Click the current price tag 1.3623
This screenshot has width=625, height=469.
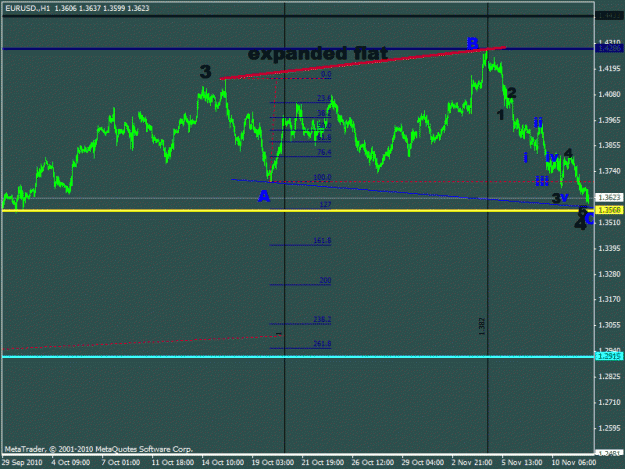click(609, 197)
